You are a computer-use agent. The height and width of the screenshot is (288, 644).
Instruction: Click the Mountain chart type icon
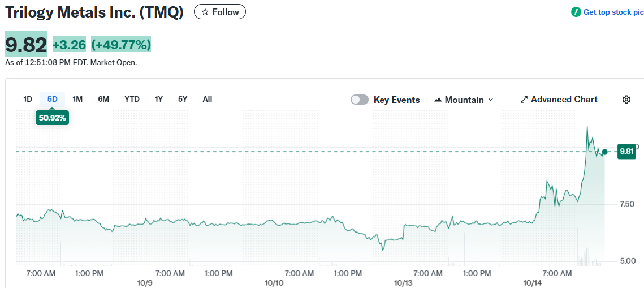[438, 100]
